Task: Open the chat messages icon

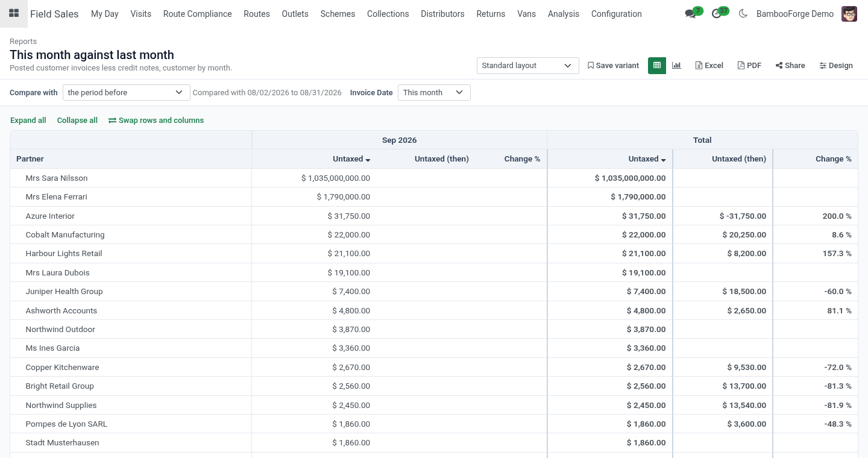Action: point(694,13)
